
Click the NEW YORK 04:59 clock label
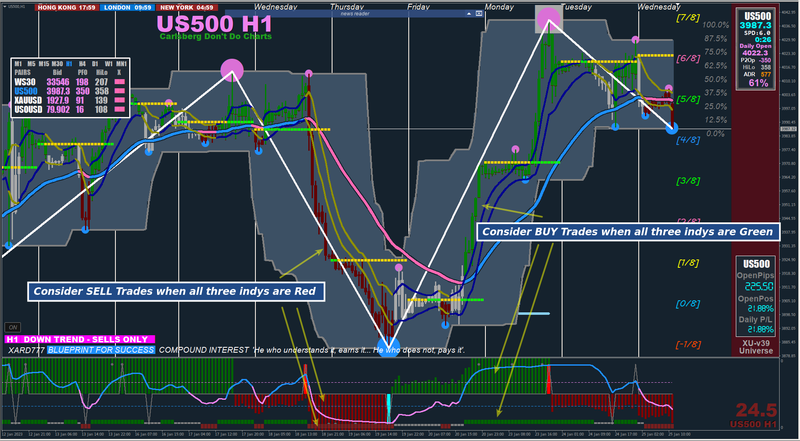(x=187, y=8)
